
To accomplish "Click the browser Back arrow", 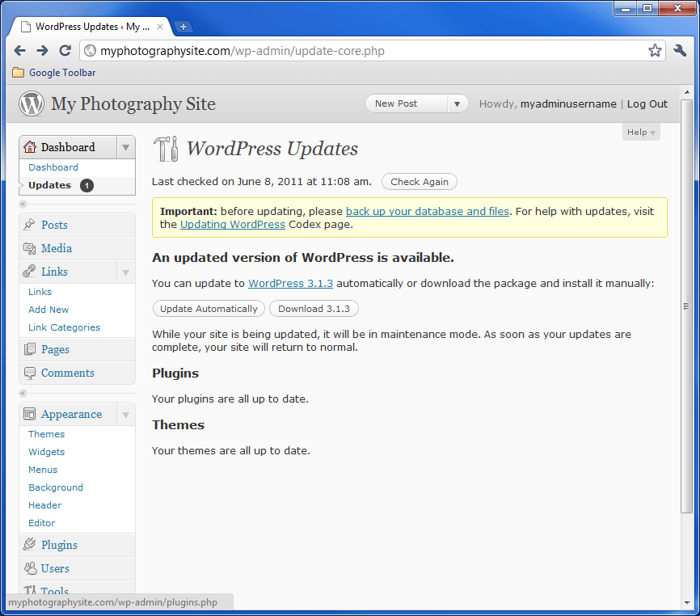I will click(x=19, y=50).
